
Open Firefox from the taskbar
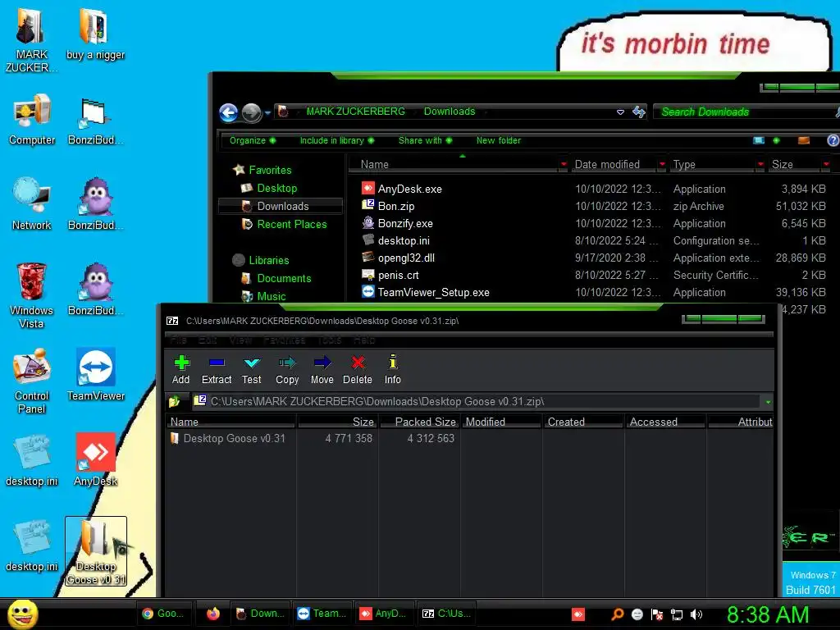tap(213, 614)
